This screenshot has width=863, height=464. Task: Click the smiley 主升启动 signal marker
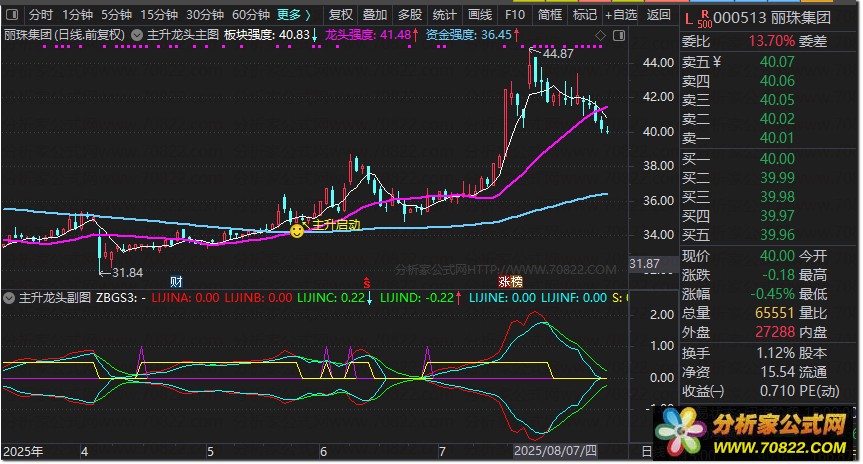coord(297,231)
